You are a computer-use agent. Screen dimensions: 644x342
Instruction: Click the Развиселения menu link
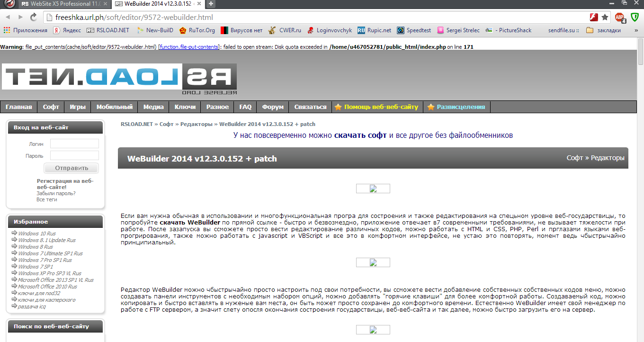pos(457,107)
